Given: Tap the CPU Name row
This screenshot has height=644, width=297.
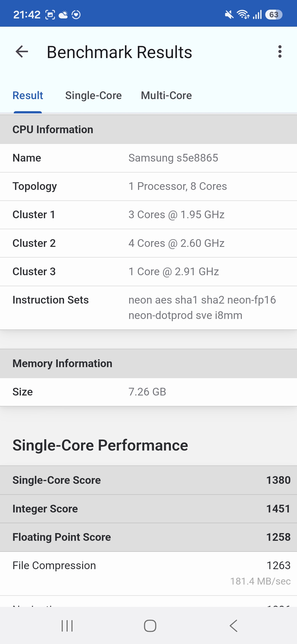Looking at the screenshot, I should coord(148,158).
